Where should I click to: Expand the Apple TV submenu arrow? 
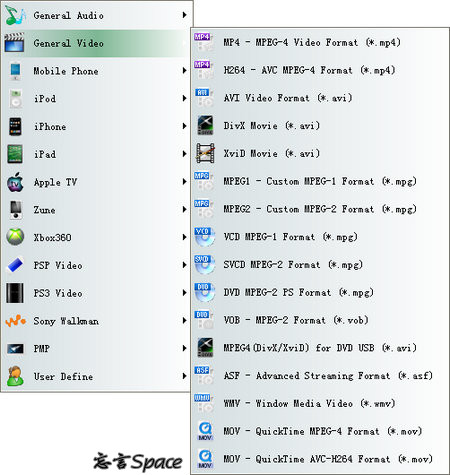click(x=184, y=182)
